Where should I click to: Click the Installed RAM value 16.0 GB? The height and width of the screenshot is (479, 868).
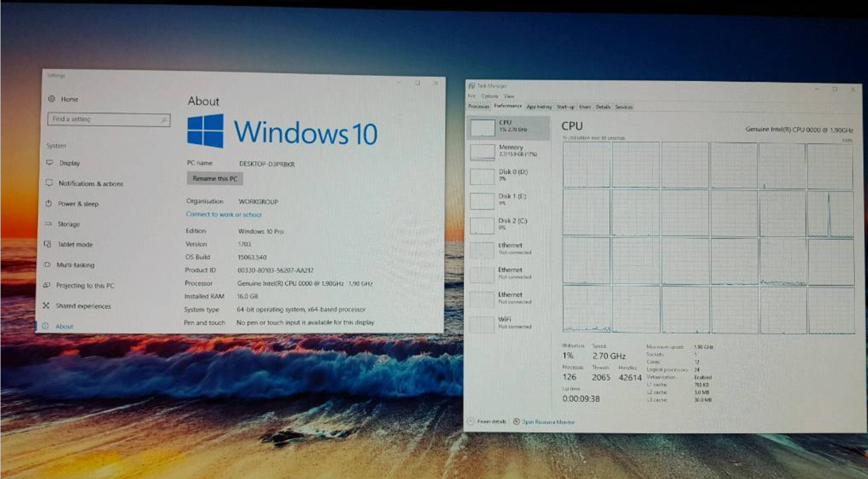[x=247, y=296]
